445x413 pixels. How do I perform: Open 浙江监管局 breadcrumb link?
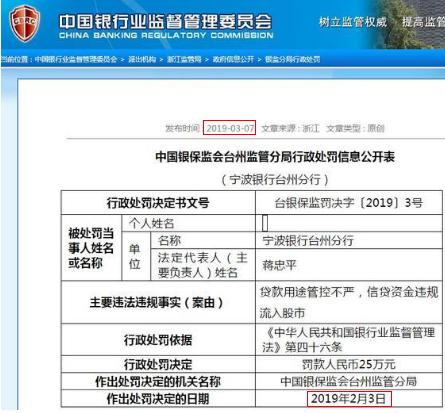pos(184,59)
